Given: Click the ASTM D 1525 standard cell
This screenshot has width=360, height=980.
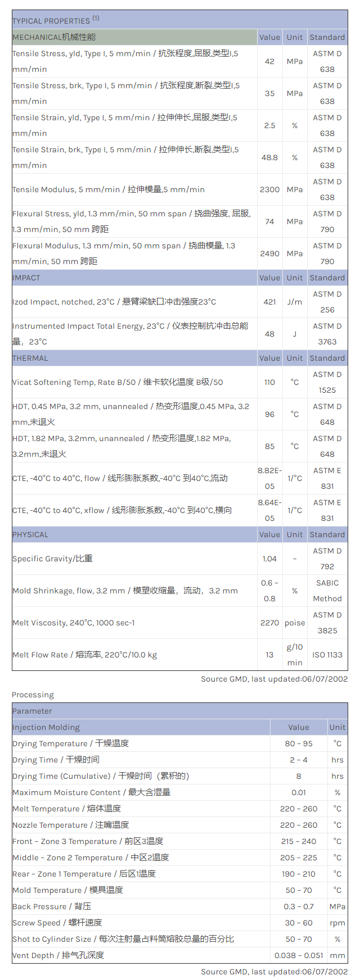Looking at the screenshot, I should tap(327, 382).
